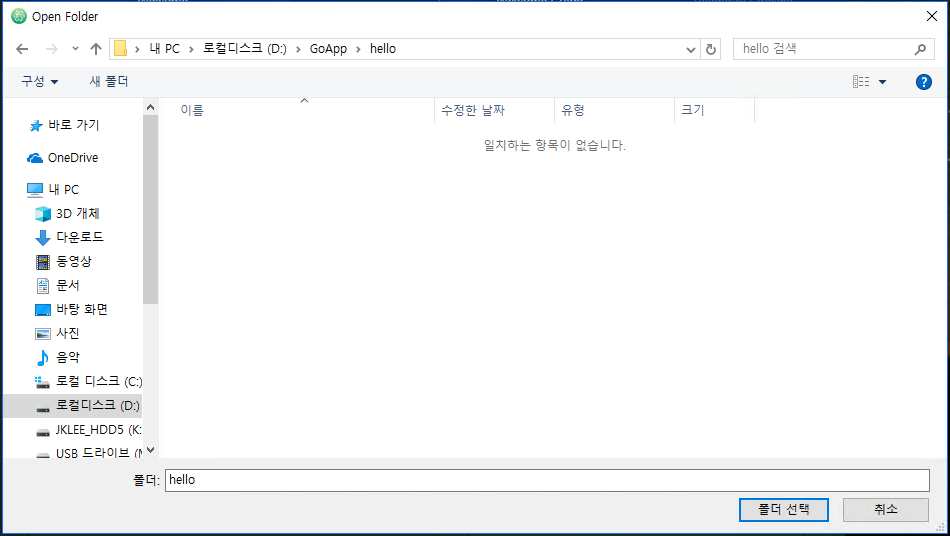Select 로컬 디스크 (C:) drive
Screen dimensions: 950x536
tap(98, 382)
